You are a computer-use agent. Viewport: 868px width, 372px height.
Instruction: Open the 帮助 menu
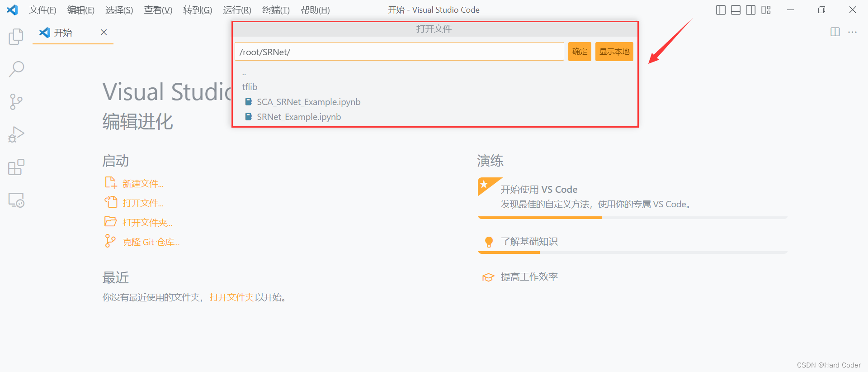pyautogui.click(x=315, y=10)
